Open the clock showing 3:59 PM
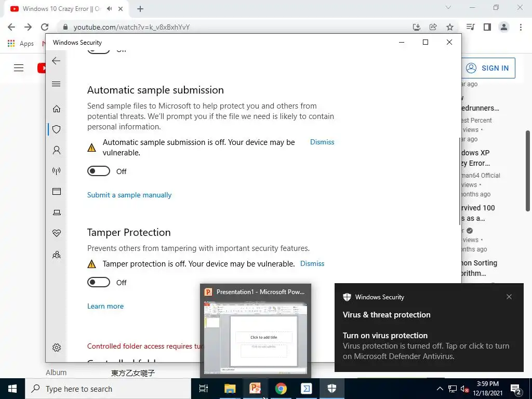This screenshot has width=532, height=399. 487,389
